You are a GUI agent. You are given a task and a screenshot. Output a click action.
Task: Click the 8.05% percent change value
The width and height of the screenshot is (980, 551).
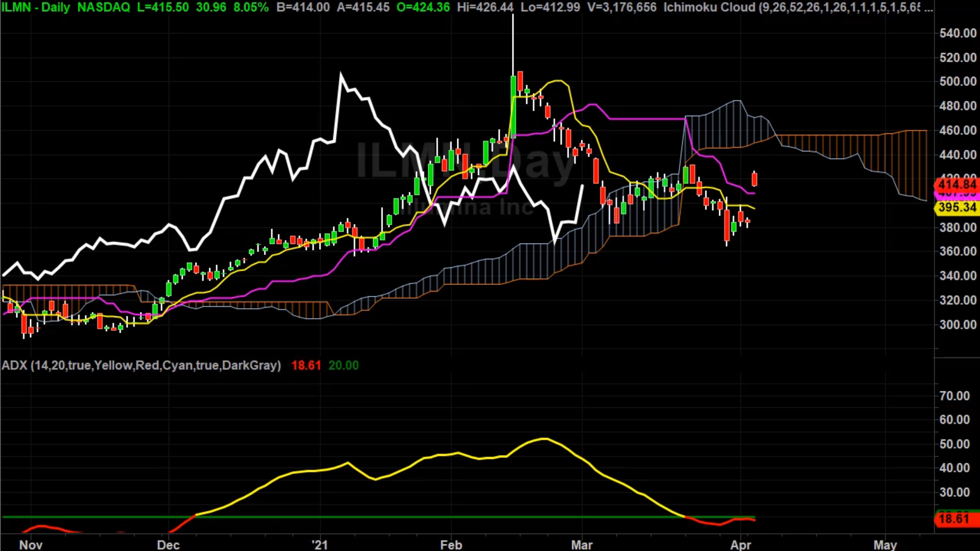tap(251, 8)
